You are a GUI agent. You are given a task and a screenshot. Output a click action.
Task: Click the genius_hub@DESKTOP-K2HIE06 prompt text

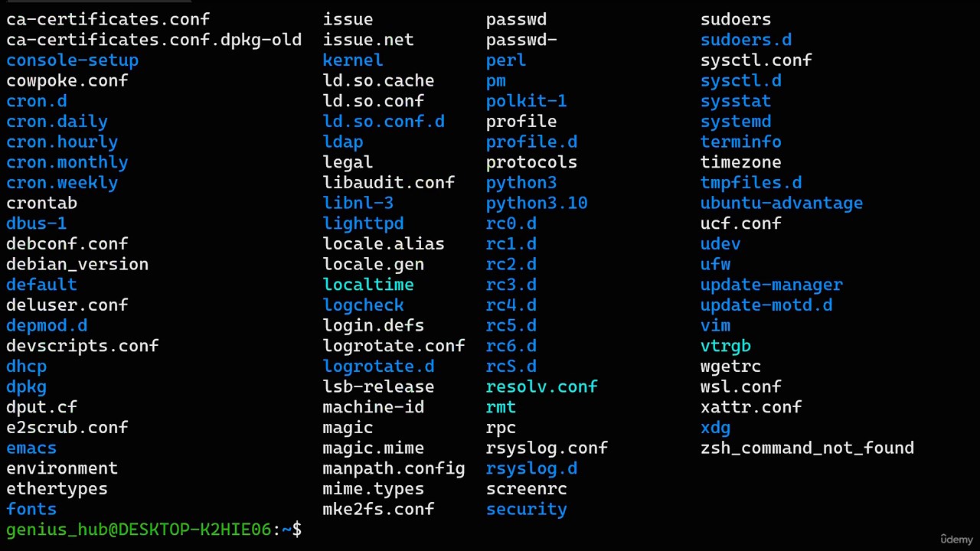pos(139,530)
